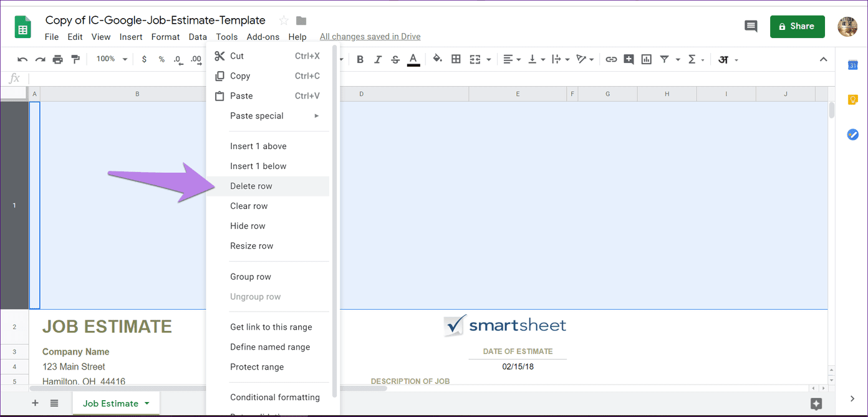The height and width of the screenshot is (417, 868).
Task: Expand merge cells options arrow
Action: [488, 60]
